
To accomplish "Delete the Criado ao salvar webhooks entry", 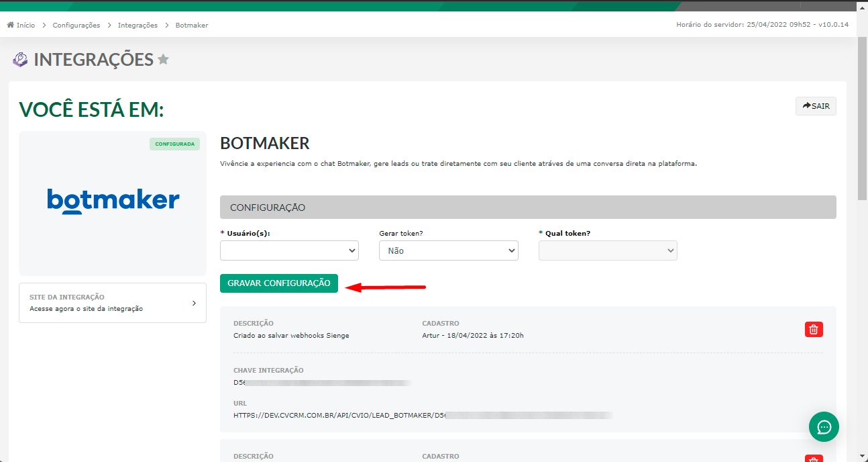I will pos(814,329).
